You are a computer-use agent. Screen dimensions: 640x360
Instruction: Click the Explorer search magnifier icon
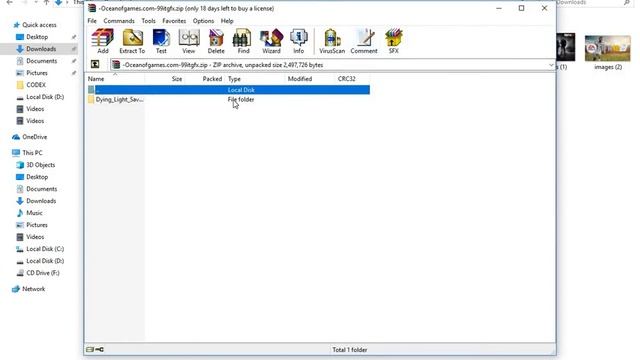[627, 2]
